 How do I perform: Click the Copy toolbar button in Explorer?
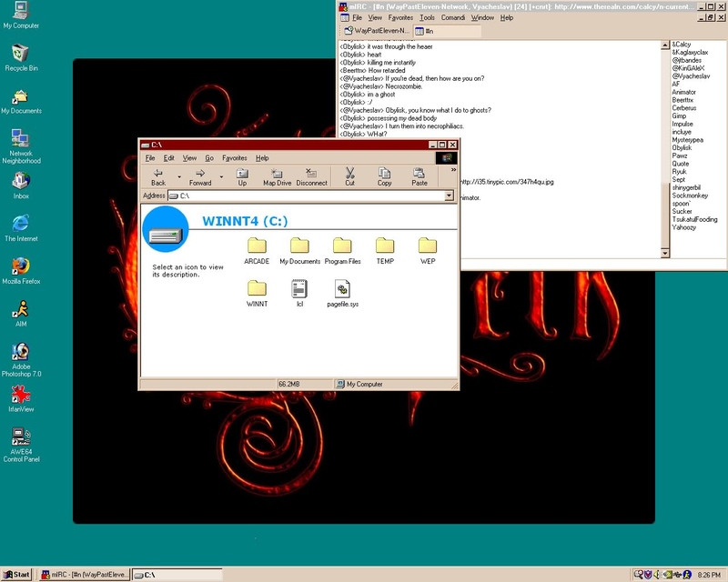[384, 177]
